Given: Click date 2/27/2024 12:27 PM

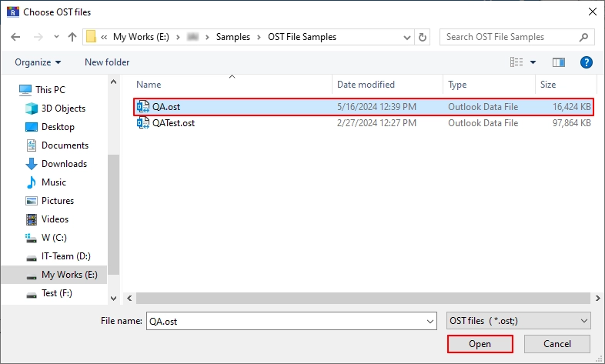Looking at the screenshot, I should [x=376, y=123].
